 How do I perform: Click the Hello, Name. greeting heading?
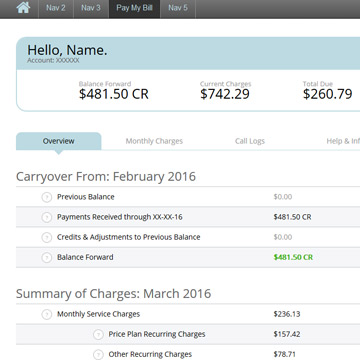click(x=67, y=50)
